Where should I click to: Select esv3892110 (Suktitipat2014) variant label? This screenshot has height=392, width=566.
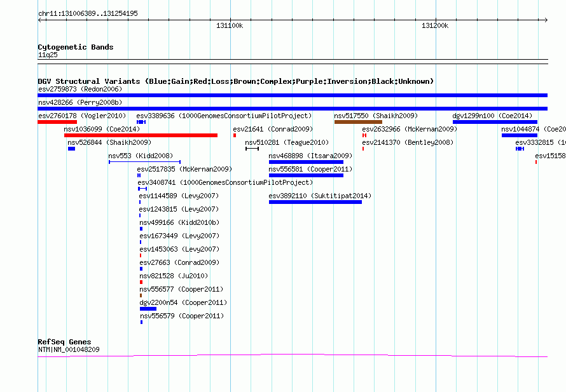[x=320, y=196]
